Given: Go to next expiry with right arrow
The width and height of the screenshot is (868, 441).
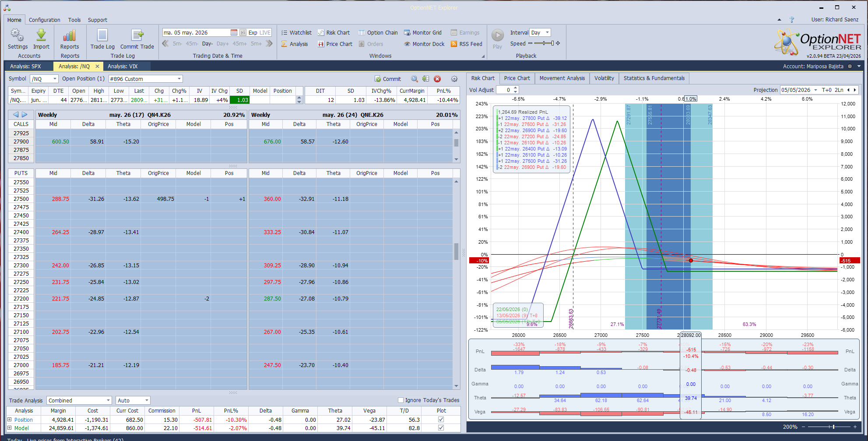Looking at the screenshot, I should point(25,115).
